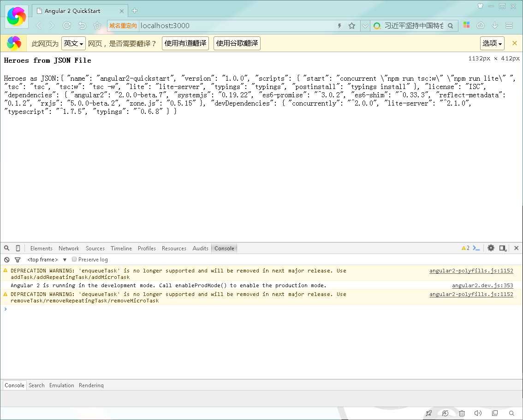Click the status bar trash icon
Image resolution: width=523 pixels, height=420 pixels.
(462, 414)
